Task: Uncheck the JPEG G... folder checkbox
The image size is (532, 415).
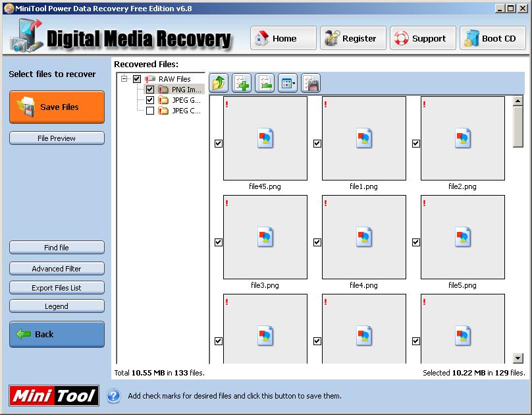Action: (x=150, y=100)
